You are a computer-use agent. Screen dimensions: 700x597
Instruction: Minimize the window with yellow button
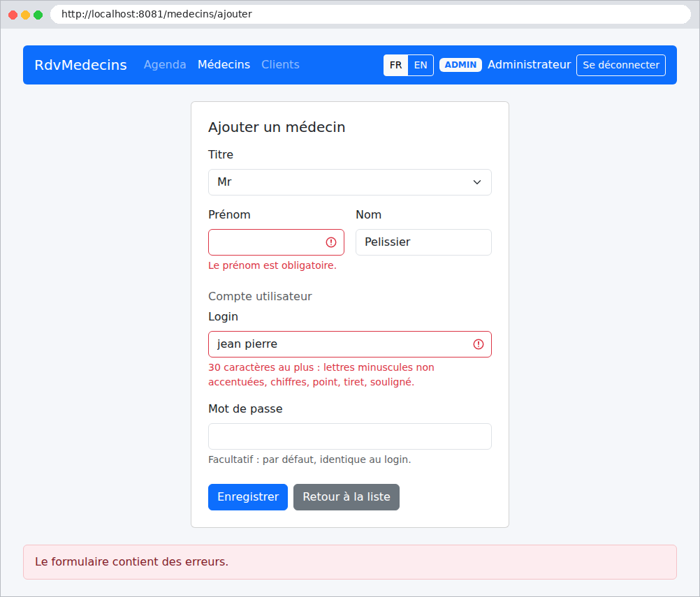pos(25,15)
